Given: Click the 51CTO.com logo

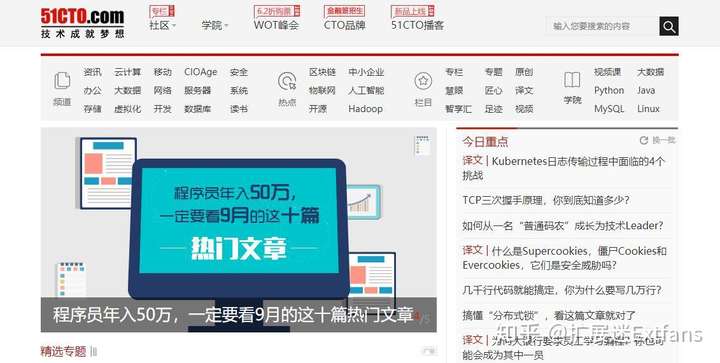Looking at the screenshot, I should click(x=82, y=22).
